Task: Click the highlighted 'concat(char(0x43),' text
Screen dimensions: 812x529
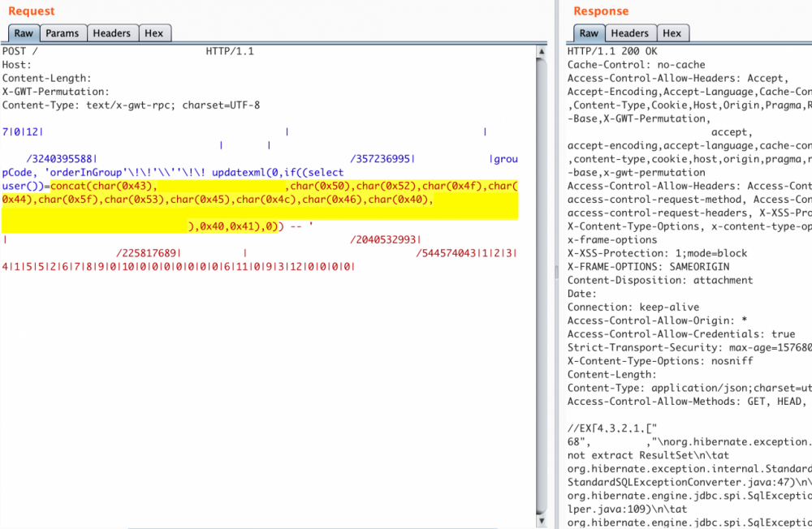Action: click(x=104, y=186)
